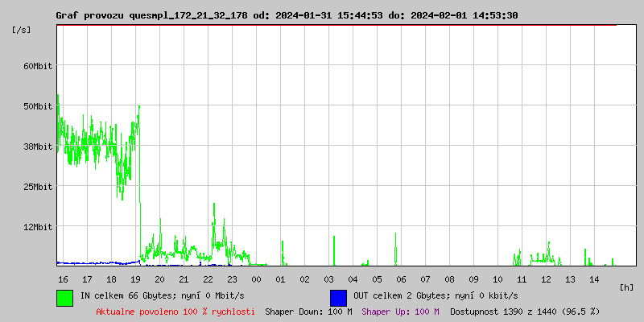Click the hour 19 x-axis label
The width and height of the screenshot is (644, 322).
[135, 279]
